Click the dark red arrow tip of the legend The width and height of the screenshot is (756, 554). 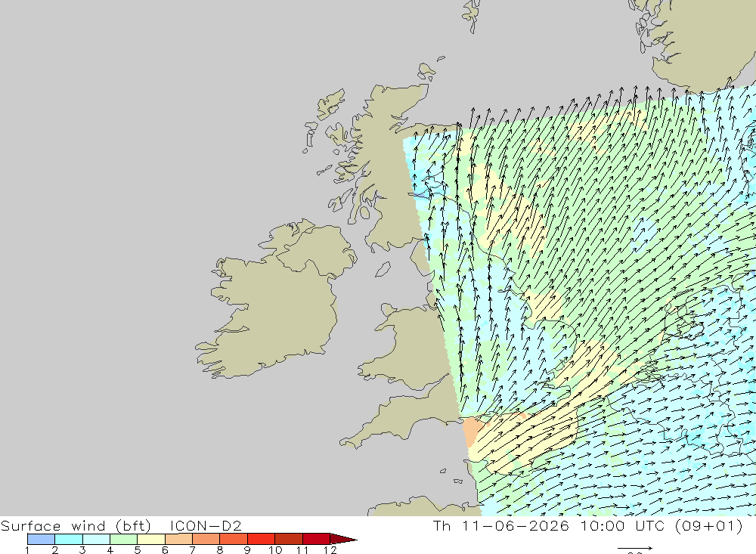342,539
